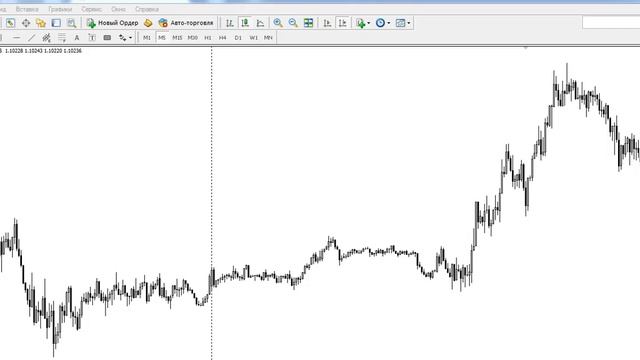The width and height of the screenshot is (640, 360).
Task: Open the Market Watch window icon
Action: click(10, 23)
